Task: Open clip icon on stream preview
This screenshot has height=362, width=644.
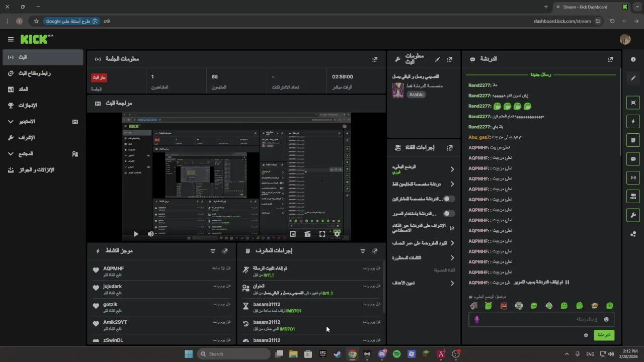Action: point(307,234)
